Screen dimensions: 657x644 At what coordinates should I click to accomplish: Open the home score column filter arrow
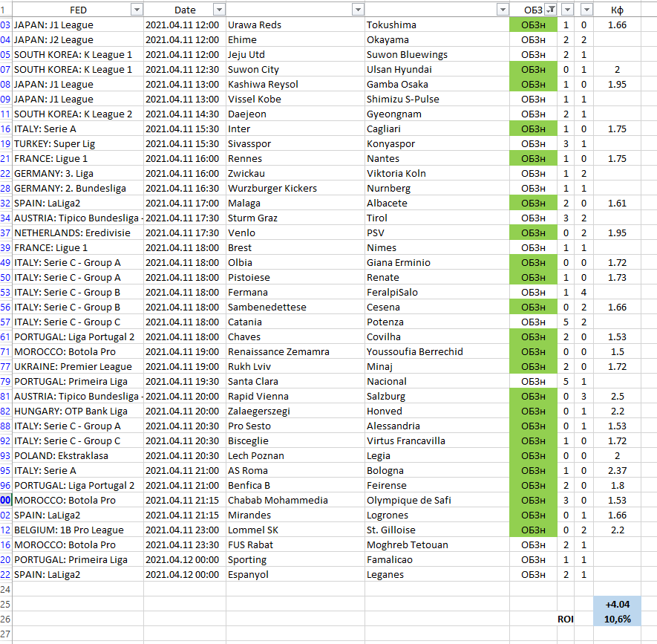[568, 10]
